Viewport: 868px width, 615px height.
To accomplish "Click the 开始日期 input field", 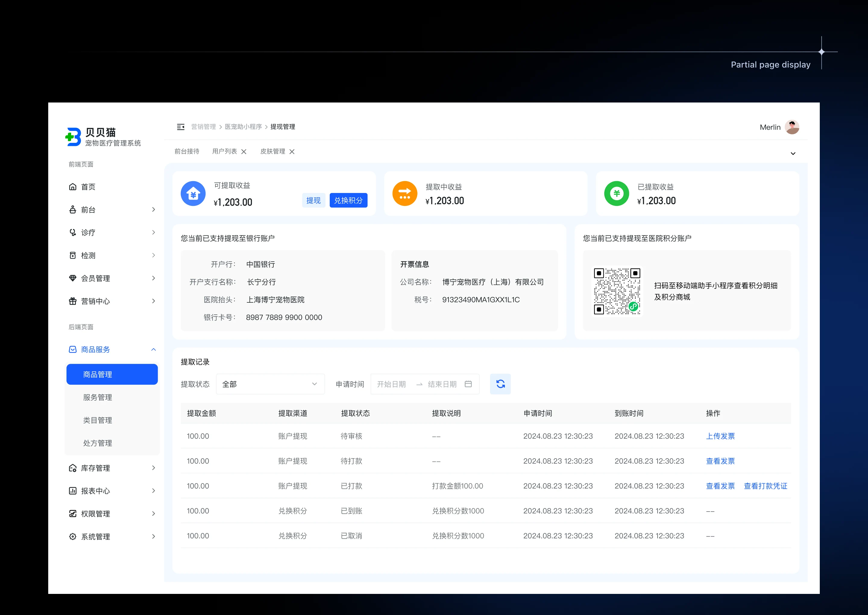I will point(392,384).
